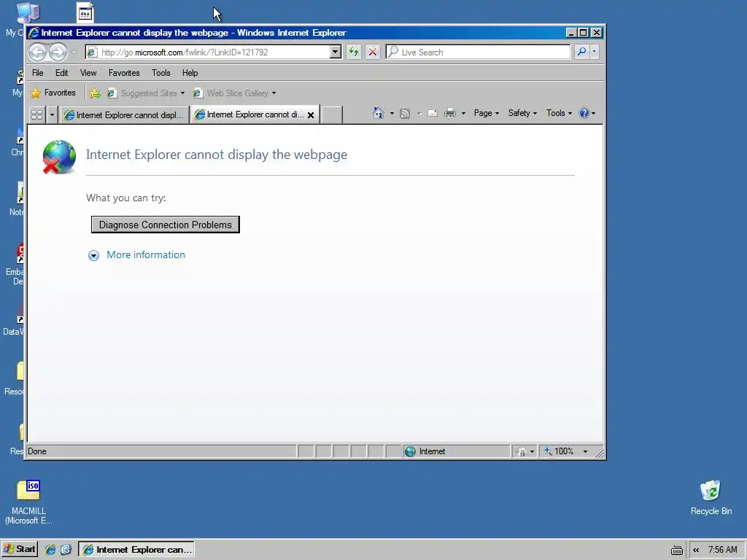The width and height of the screenshot is (747, 560).
Task: Click the address bar URL field
Action: (x=208, y=52)
